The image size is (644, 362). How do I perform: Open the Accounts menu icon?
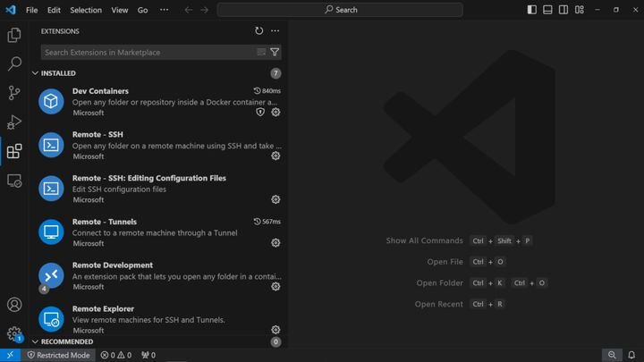(14, 305)
